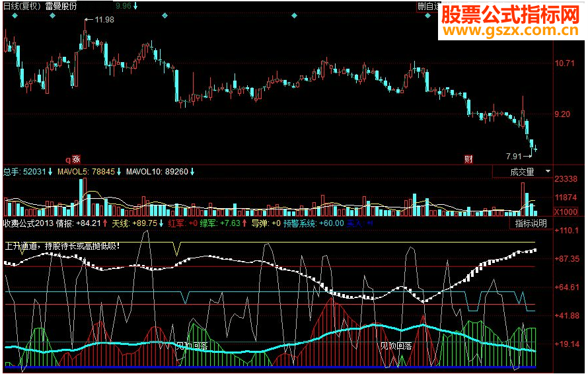Click the 红军: +0 value
This screenshot has width=588, height=374.
(x=182, y=223)
